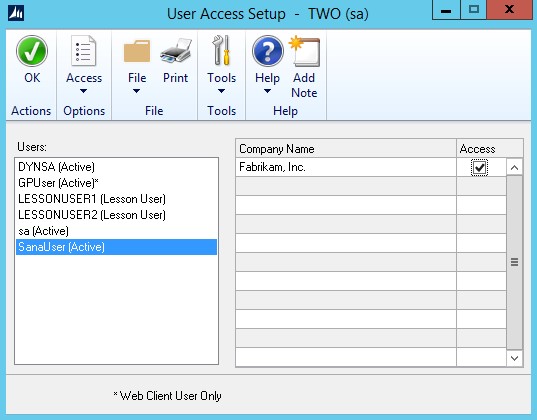
Task: Open the Access options list icon
Action: click(84, 50)
